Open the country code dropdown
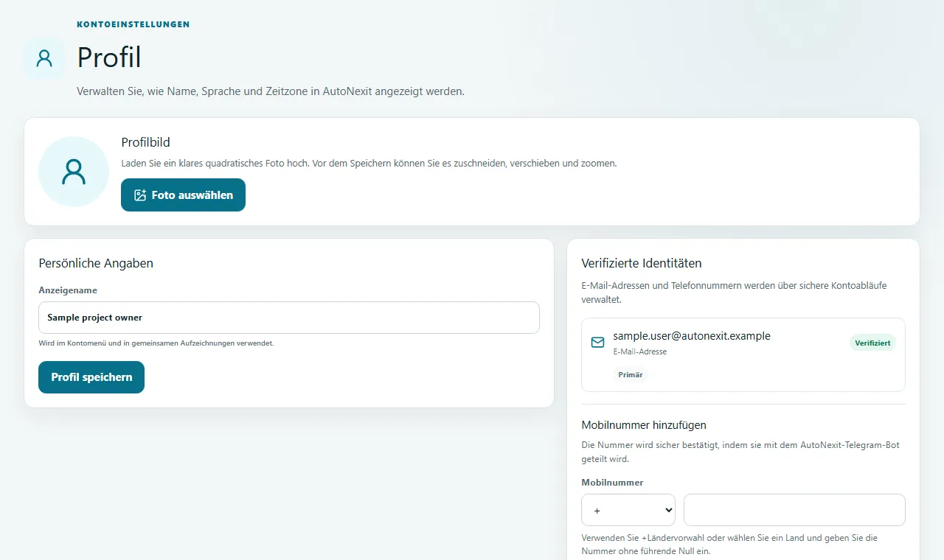944x560 pixels. tap(628, 510)
